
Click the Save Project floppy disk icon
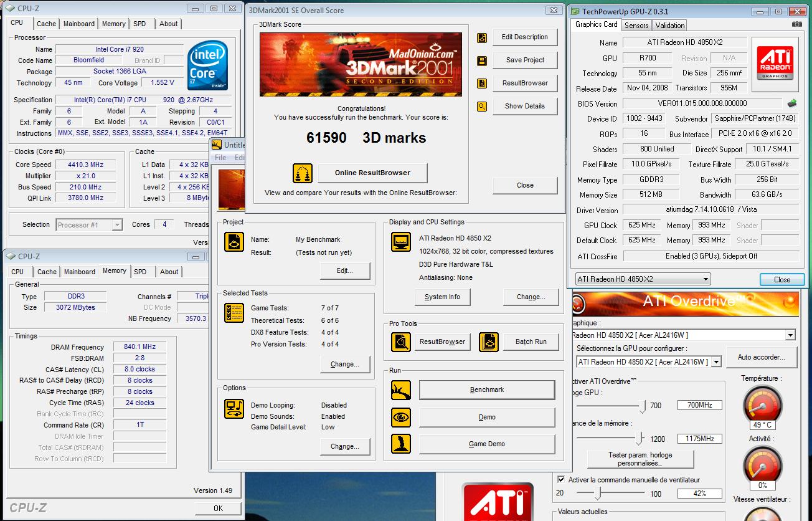(482, 60)
